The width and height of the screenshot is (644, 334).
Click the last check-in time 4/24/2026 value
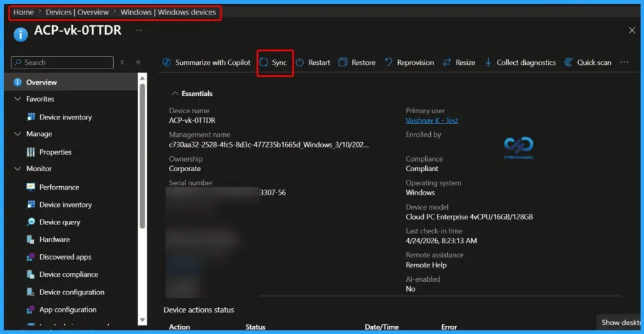[x=441, y=241]
